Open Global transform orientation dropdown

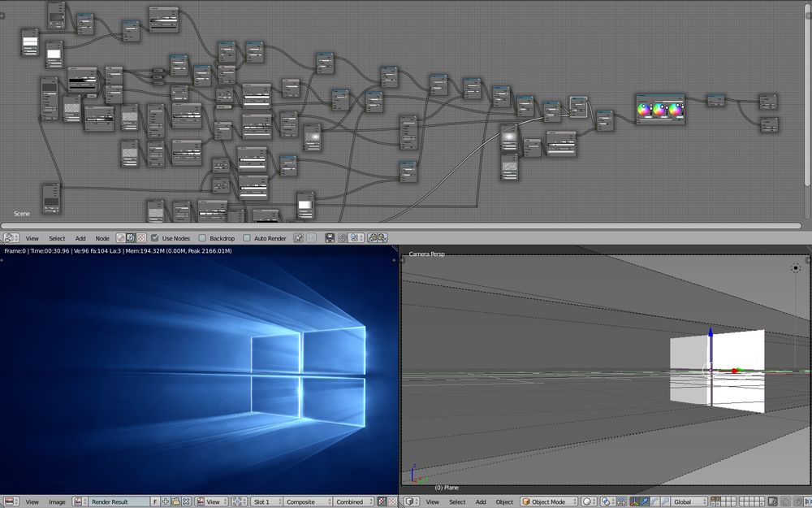coord(689,501)
